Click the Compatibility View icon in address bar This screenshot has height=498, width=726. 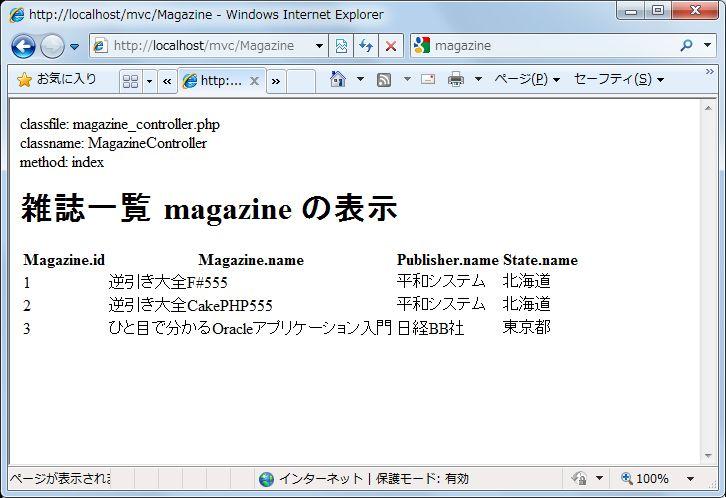(x=342, y=46)
